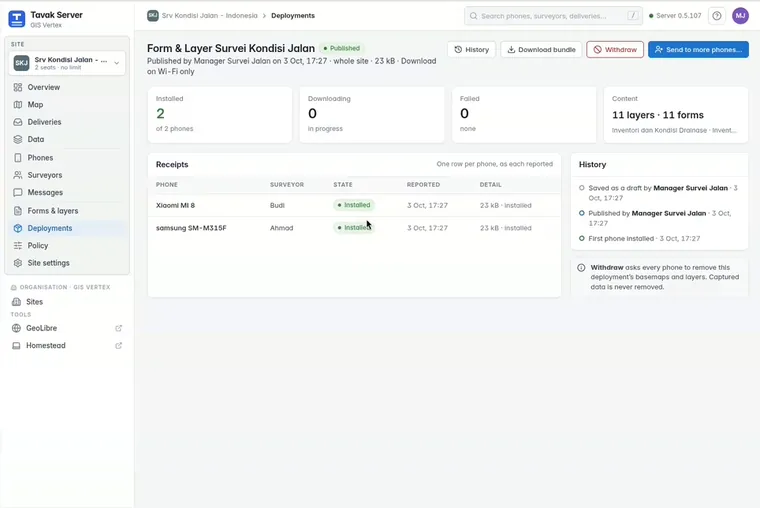Open the Send to more phones menu
The width and height of the screenshot is (760, 508).
698,49
